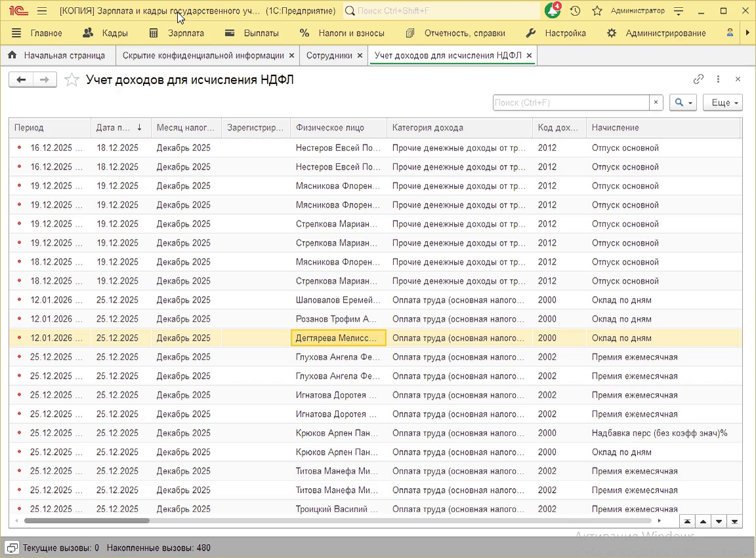Add the form to favorites with star
756x558 pixels.
click(72, 79)
